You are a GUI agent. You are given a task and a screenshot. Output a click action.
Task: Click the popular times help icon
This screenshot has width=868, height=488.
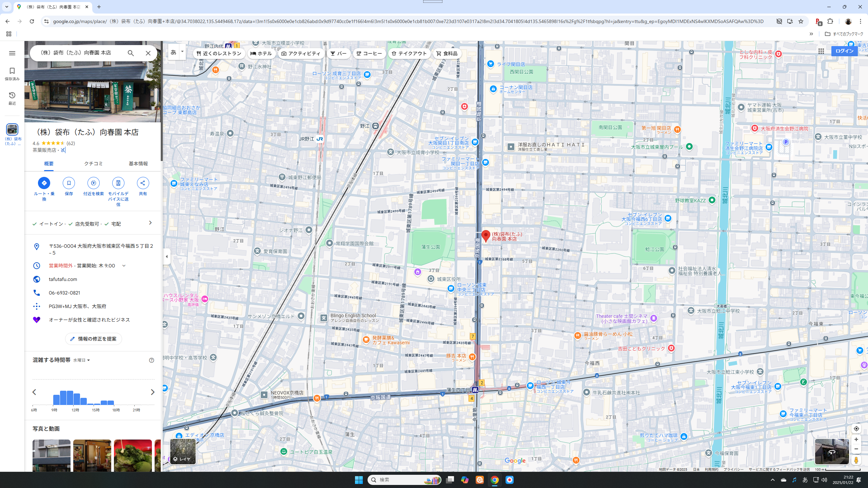click(152, 360)
